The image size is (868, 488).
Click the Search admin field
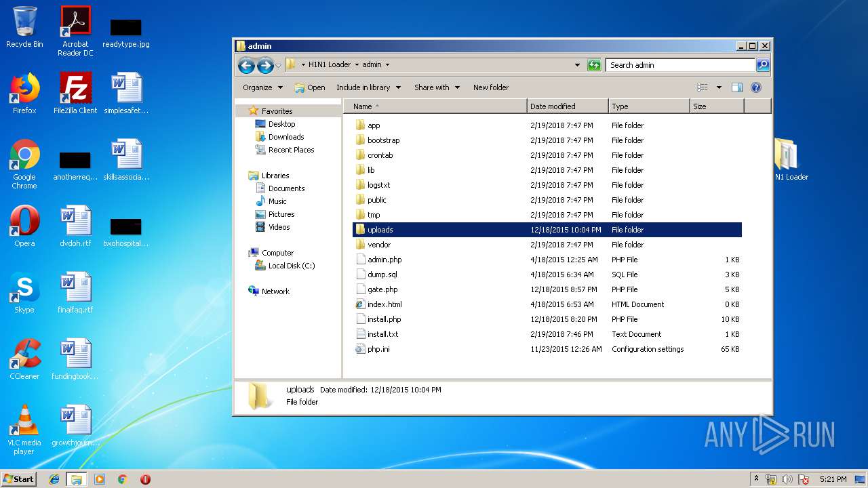[680, 65]
